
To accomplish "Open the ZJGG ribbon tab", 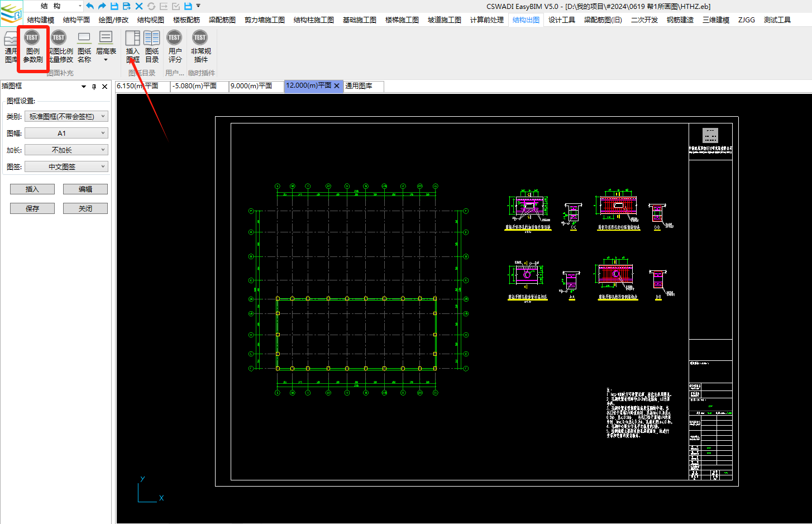I will pos(747,20).
